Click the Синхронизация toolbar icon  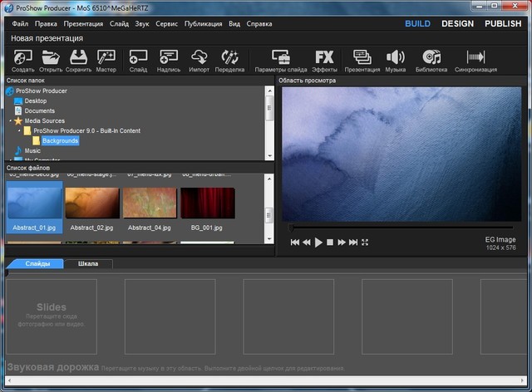475,58
